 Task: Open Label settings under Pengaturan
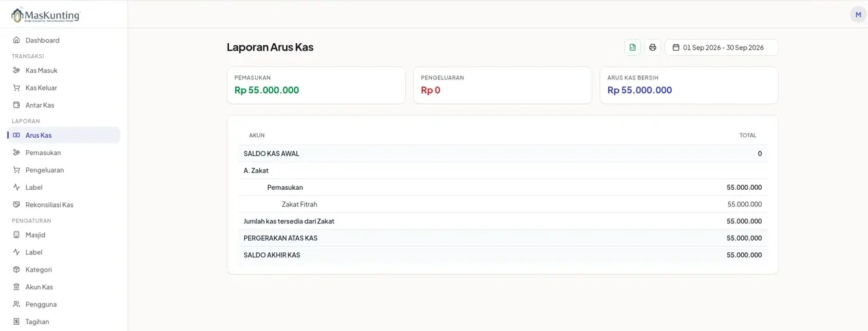[64, 252]
